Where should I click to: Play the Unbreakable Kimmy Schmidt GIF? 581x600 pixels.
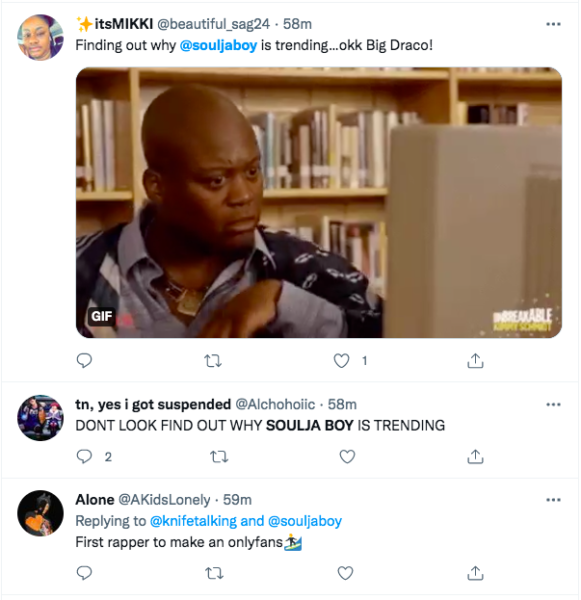319,202
